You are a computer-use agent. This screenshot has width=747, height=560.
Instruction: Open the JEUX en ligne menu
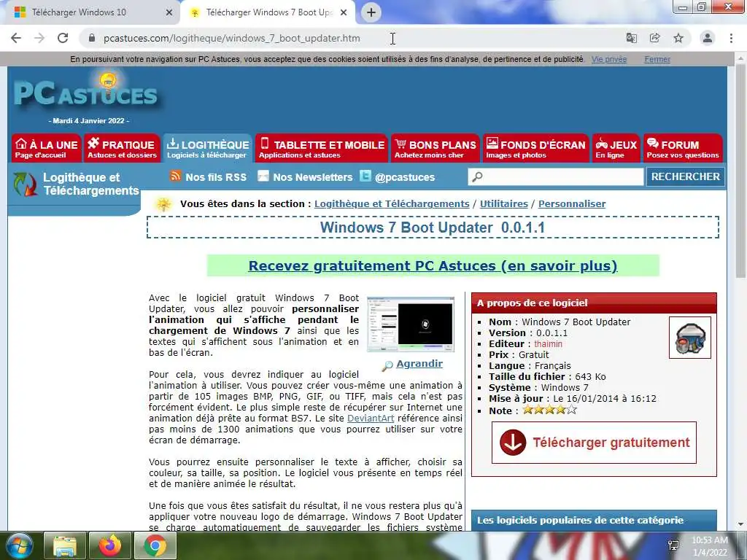coord(616,148)
